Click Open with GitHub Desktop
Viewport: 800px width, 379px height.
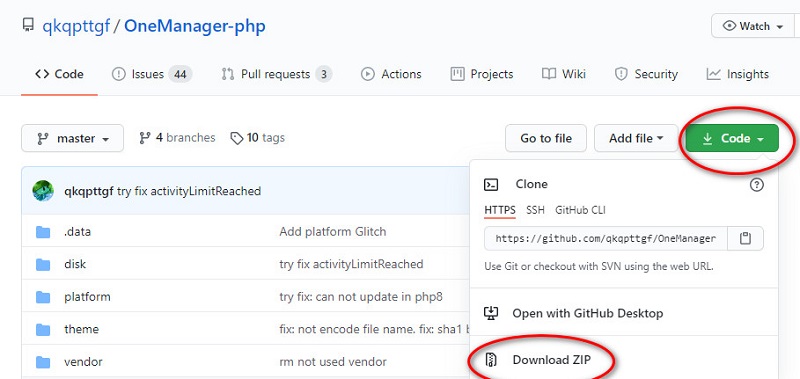click(x=588, y=313)
